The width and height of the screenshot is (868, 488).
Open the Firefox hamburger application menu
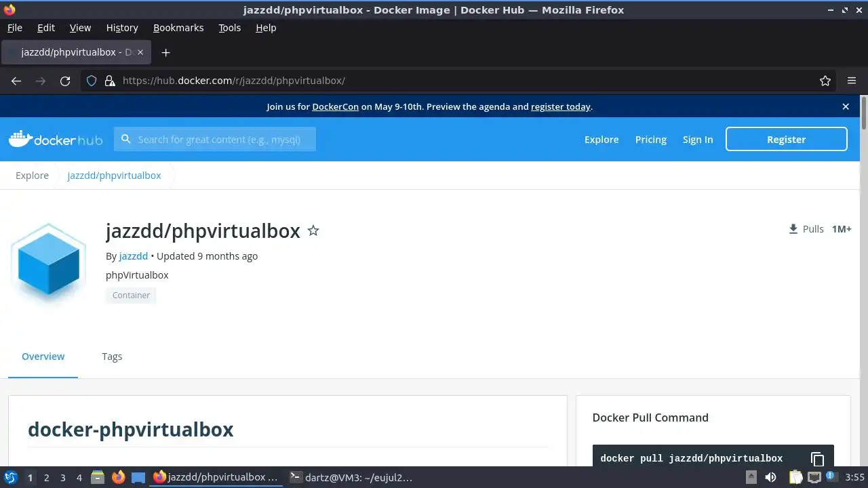tap(852, 81)
